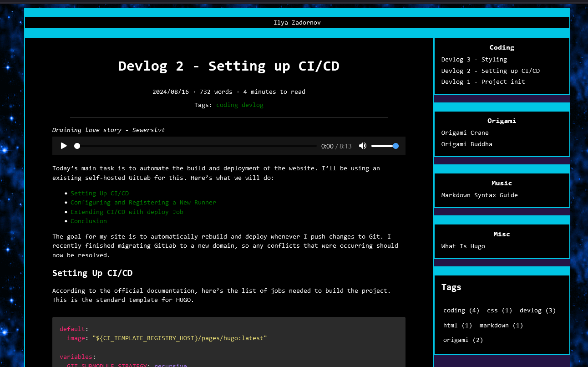Select the markdown (1) tag
Screen dimensions: 588x367
tap(502, 325)
